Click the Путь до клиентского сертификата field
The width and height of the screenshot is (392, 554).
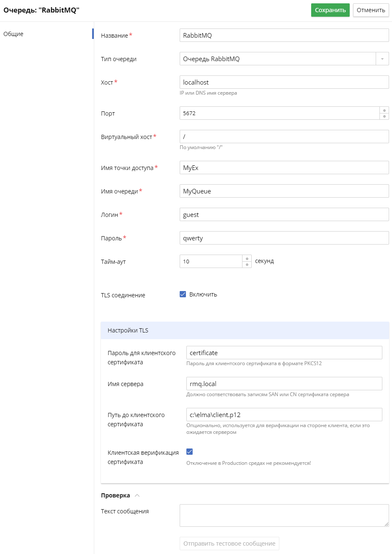(284, 415)
